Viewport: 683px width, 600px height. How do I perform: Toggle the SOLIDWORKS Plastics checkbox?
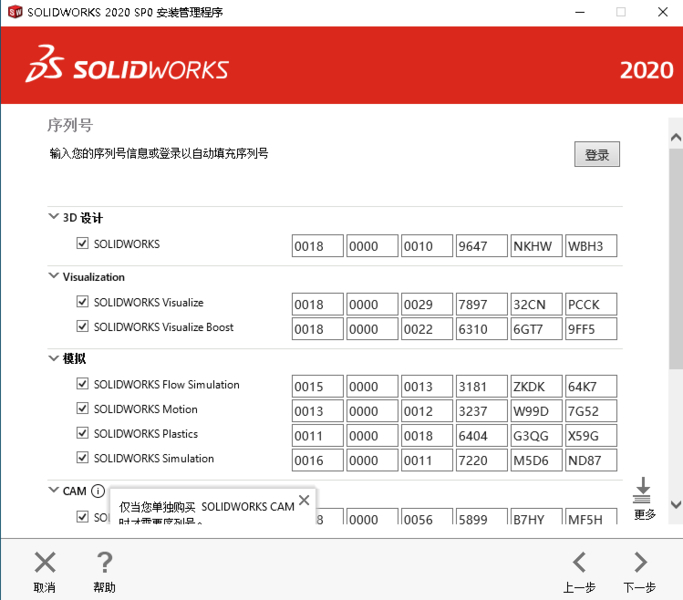(x=82, y=433)
